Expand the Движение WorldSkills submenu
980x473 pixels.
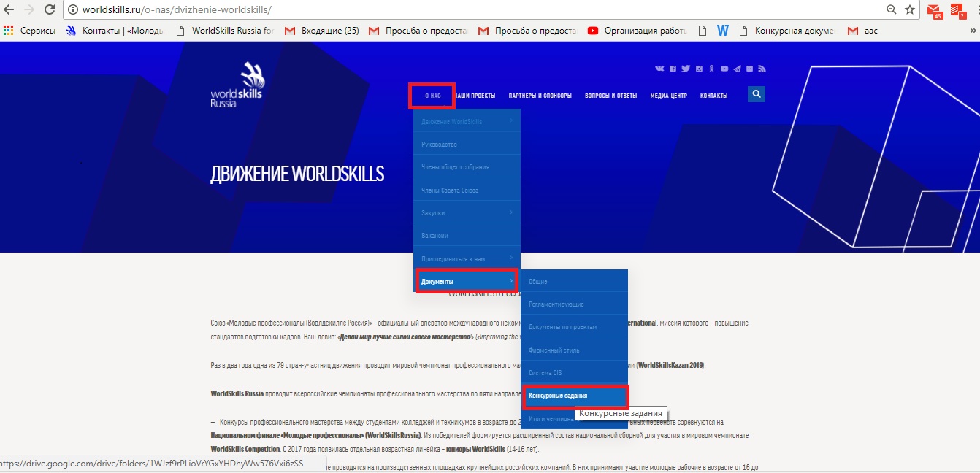tap(467, 121)
